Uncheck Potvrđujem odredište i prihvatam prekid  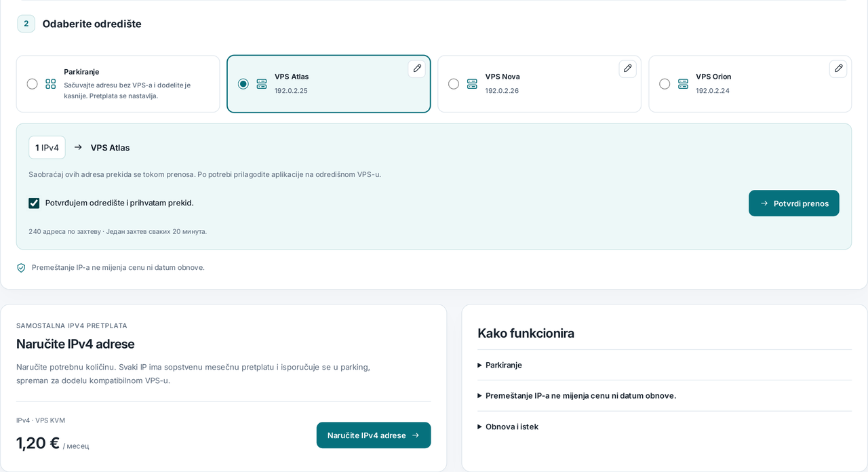[34, 203]
